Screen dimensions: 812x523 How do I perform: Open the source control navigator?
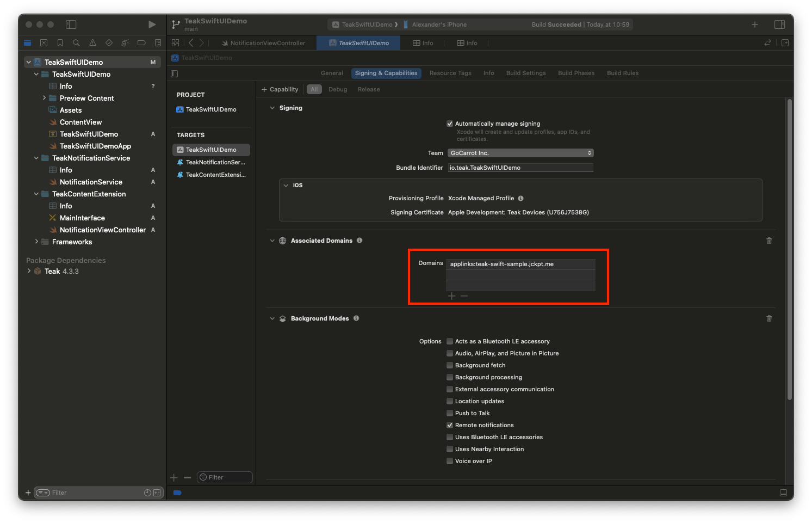click(44, 43)
